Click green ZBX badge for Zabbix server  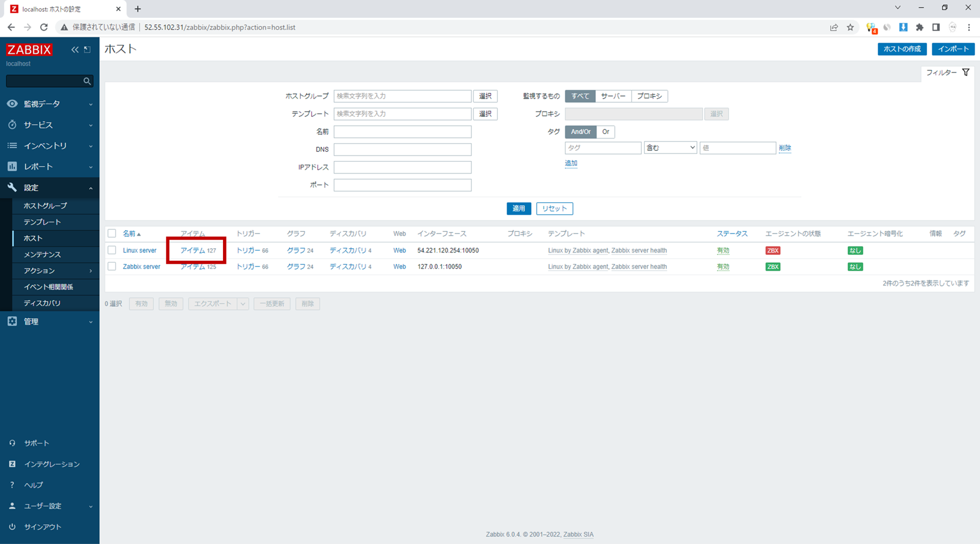click(x=773, y=267)
